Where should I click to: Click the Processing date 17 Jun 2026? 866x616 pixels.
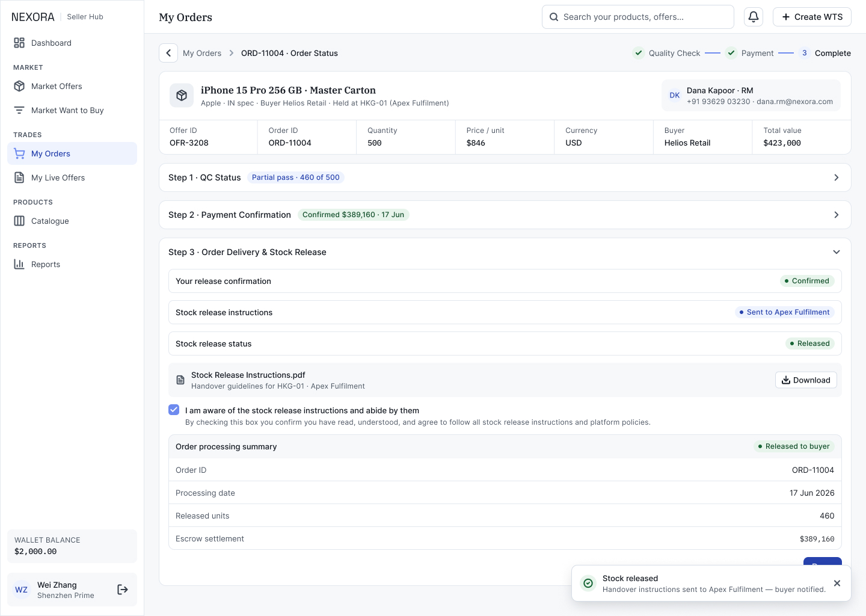[812, 493]
